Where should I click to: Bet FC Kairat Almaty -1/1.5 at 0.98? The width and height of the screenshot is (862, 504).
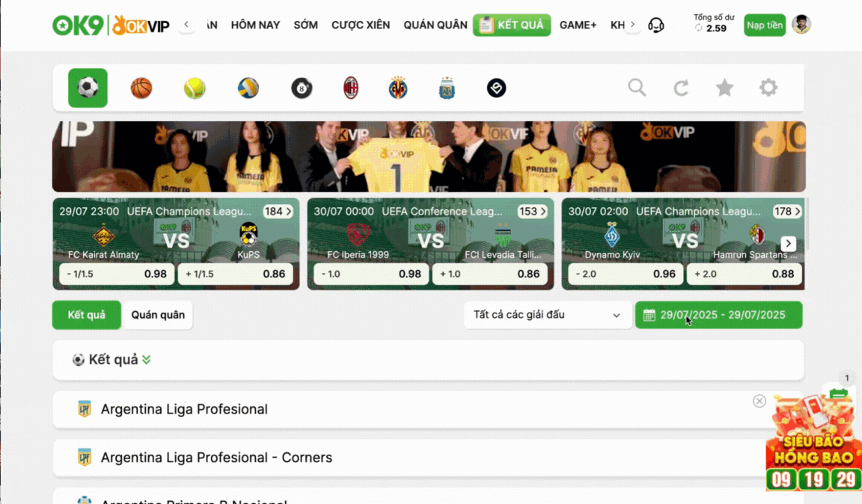(117, 274)
